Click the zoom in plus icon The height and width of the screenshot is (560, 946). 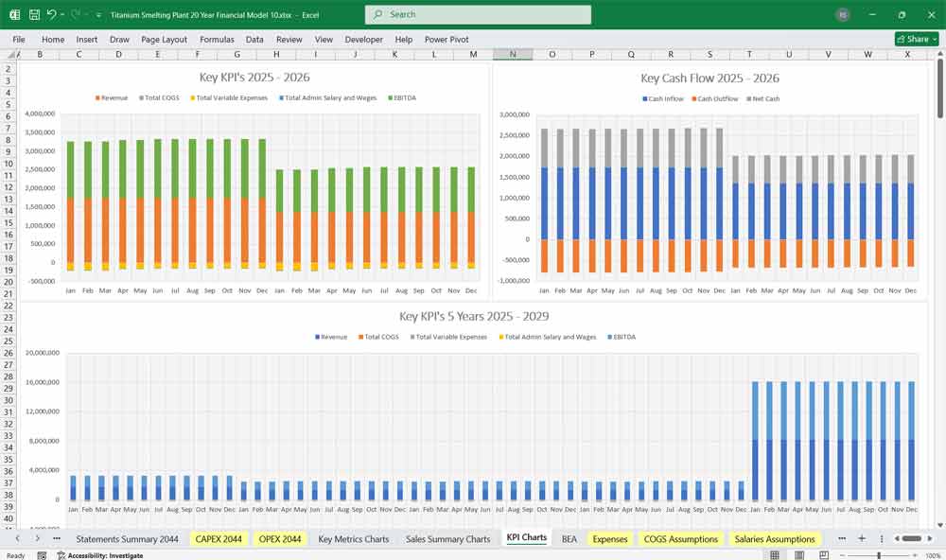point(915,555)
